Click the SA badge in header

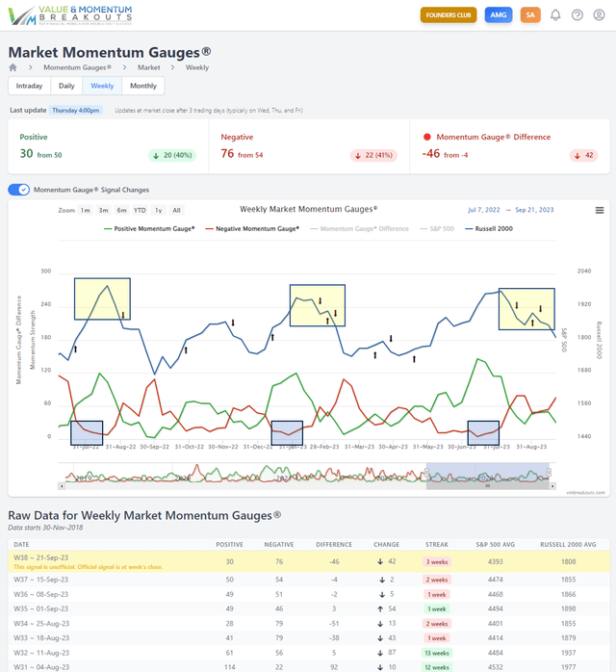click(529, 15)
